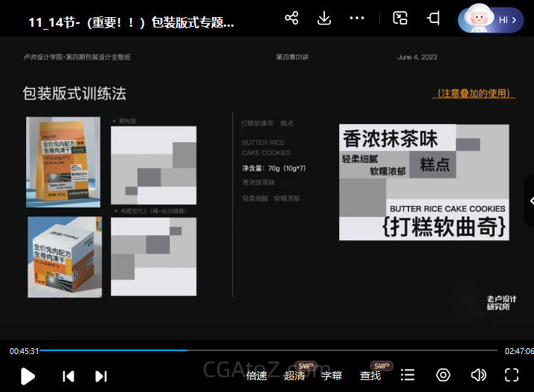Skip to the next video
Viewport: 534px width, 392px height.
click(x=101, y=376)
